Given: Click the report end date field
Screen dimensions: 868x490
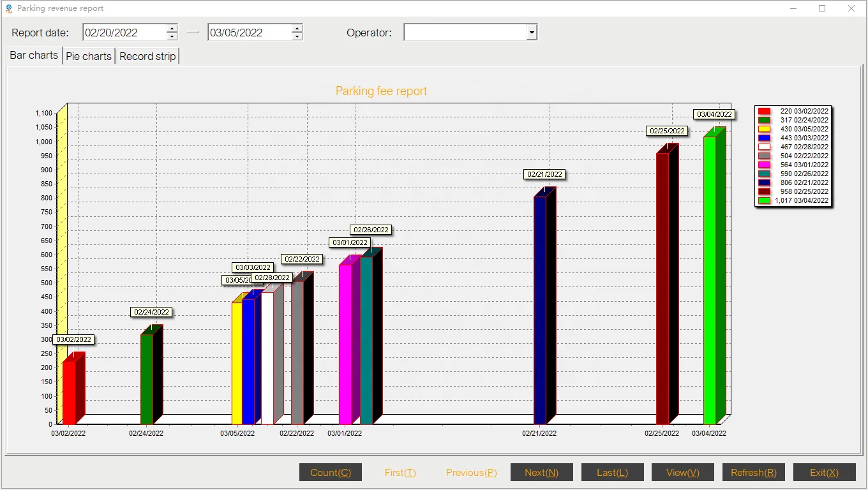Looking at the screenshot, I should tap(250, 33).
